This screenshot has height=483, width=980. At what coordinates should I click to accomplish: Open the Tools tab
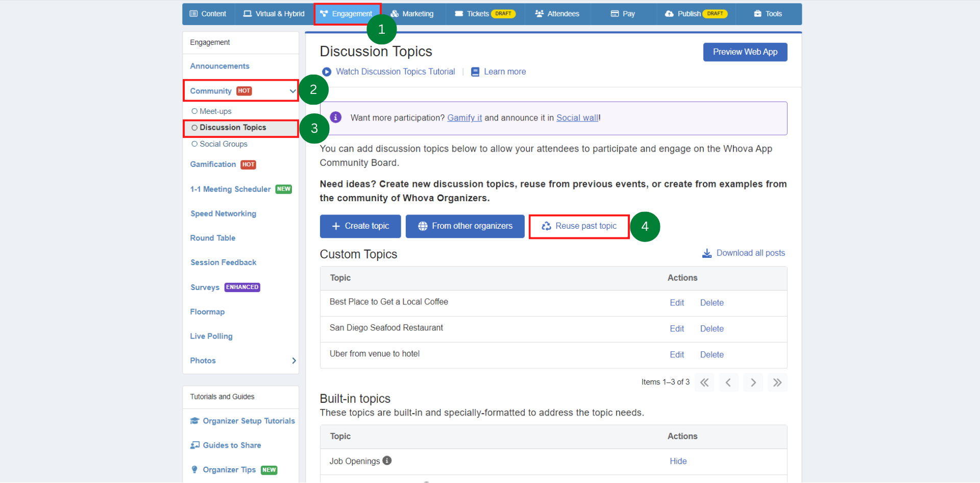[768, 14]
